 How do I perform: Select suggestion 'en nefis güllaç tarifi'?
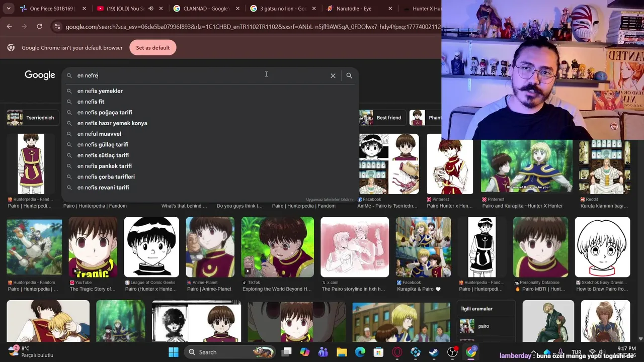pyautogui.click(x=210, y=145)
